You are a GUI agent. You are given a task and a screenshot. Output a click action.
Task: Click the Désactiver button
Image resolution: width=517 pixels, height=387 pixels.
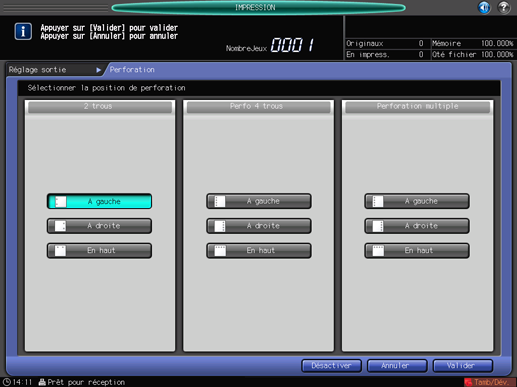pyautogui.click(x=331, y=366)
